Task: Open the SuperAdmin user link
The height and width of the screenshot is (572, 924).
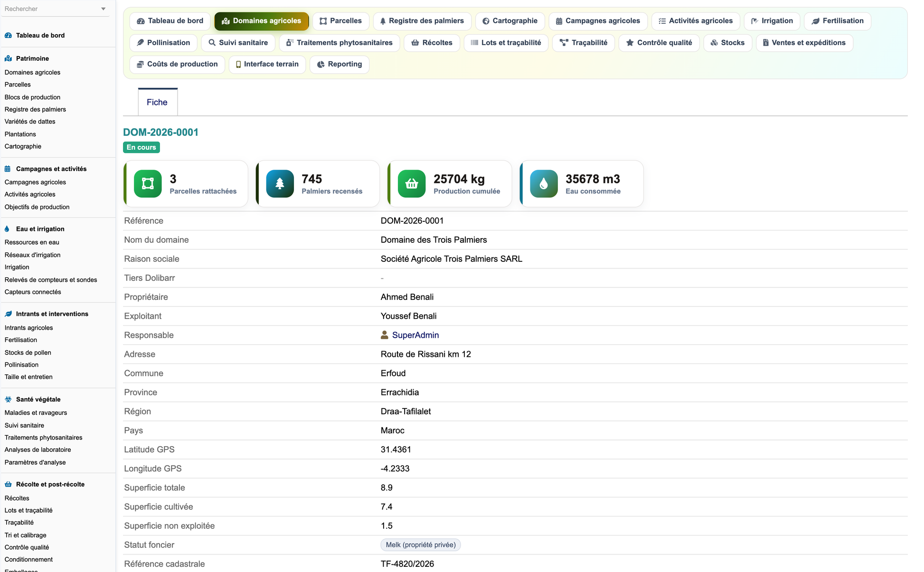Action: (x=415, y=335)
